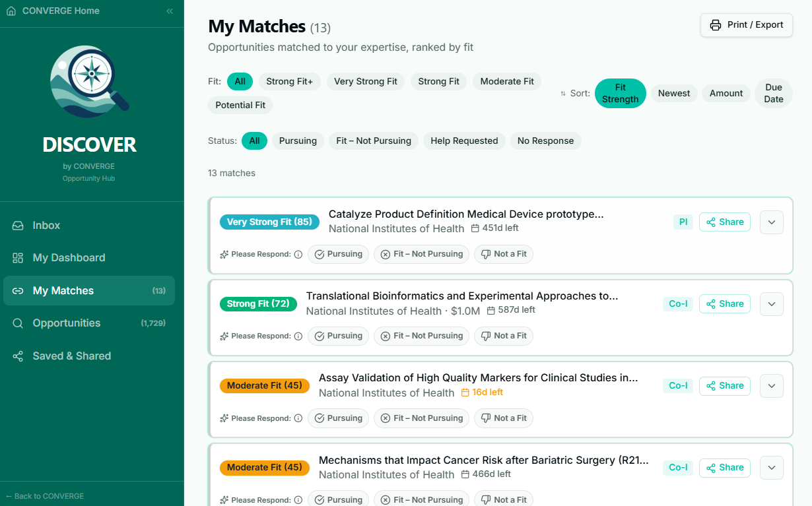Image resolution: width=812 pixels, height=506 pixels.
Task: Select the All fit filter
Action: pos(240,82)
